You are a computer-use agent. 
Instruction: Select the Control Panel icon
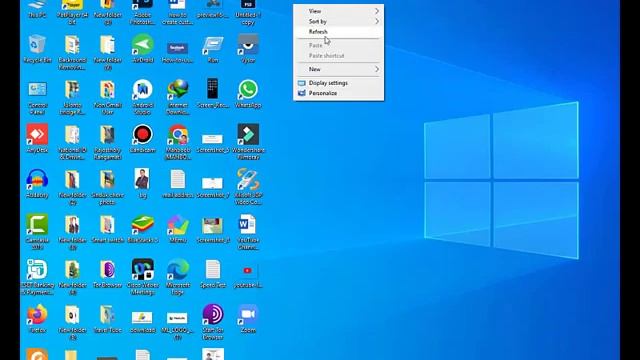click(x=37, y=98)
